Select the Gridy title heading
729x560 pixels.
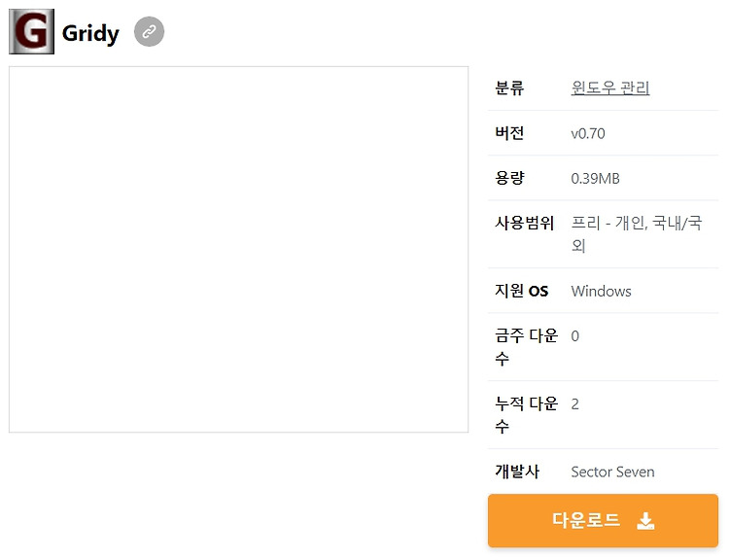pyautogui.click(x=90, y=32)
